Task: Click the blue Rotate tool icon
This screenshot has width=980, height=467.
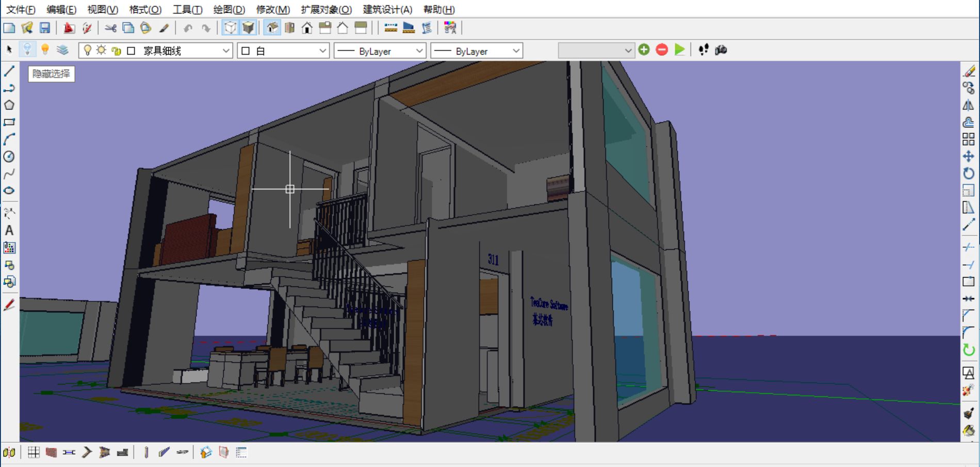Action: pyautogui.click(x=969, y=173)
